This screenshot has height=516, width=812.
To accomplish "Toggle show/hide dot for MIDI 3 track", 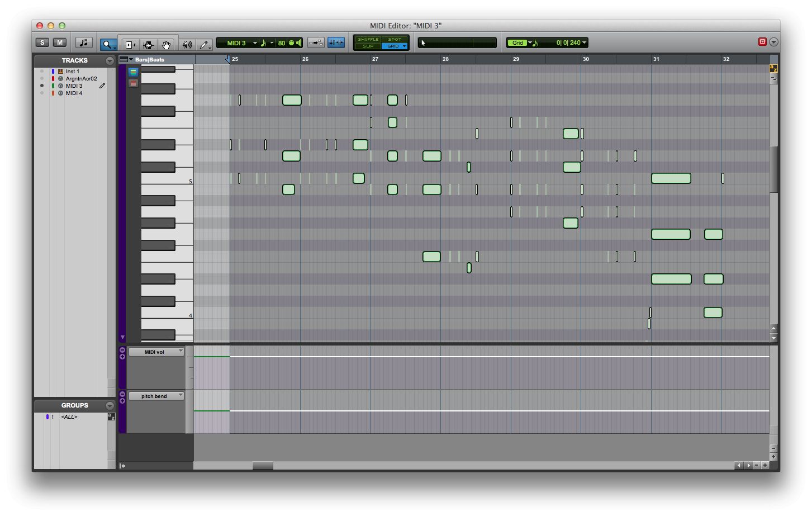I will coord(42,86).
